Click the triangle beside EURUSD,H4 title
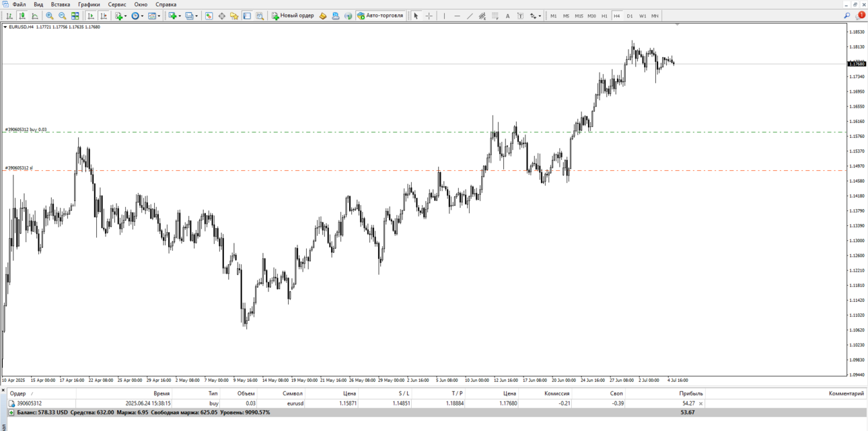This screenshot has width=868, height=431. point(5,27)
